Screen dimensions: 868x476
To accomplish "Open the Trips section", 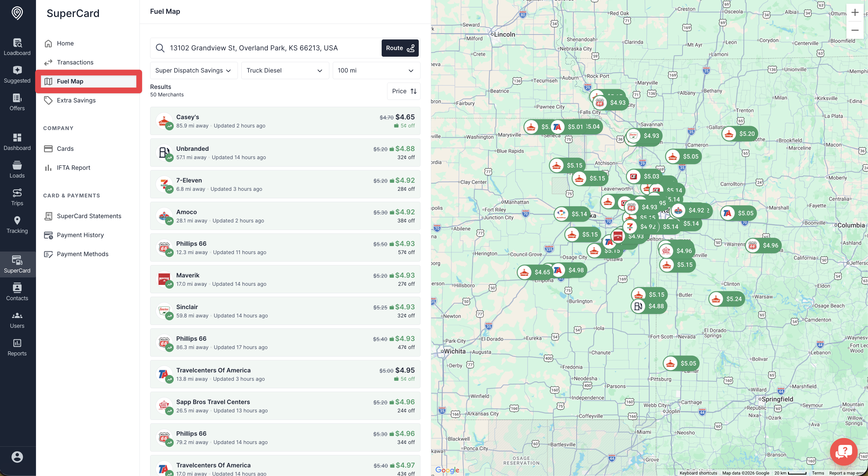I will click(x=17, y=197).
